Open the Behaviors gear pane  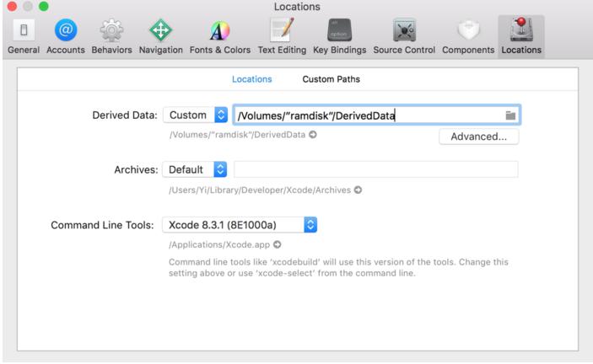coord(111,37)
